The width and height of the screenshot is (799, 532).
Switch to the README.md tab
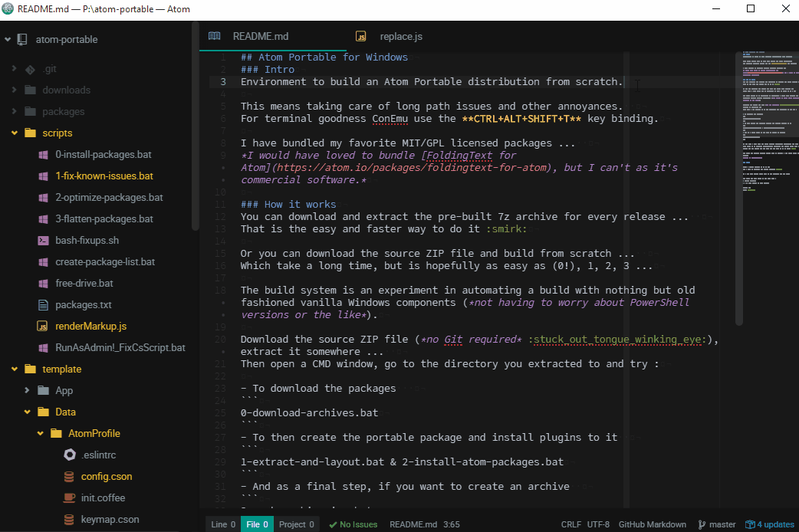(x=273, y=36)
